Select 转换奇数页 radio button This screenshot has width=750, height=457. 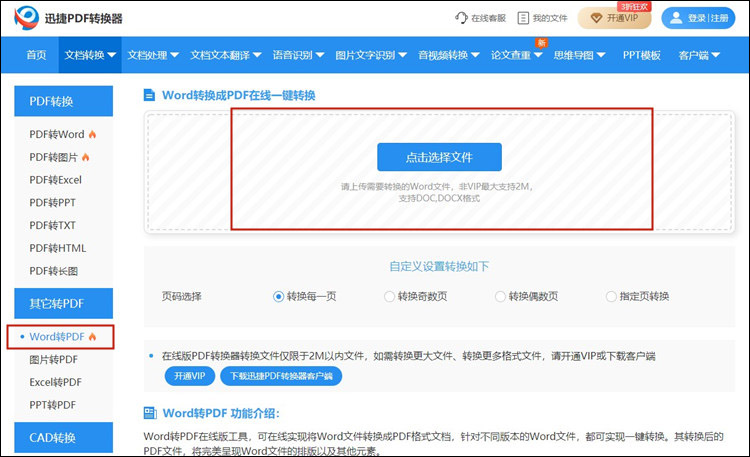[389, 297]
